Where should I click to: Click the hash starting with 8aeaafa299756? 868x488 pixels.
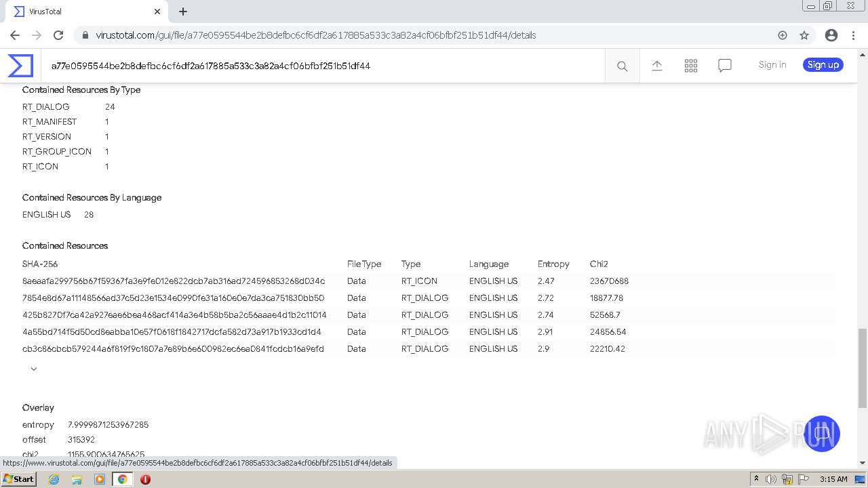(x=174, y=281)
